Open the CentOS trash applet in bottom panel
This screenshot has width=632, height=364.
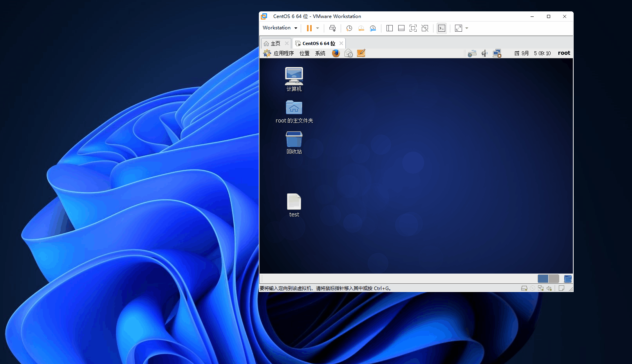(568, 279)
